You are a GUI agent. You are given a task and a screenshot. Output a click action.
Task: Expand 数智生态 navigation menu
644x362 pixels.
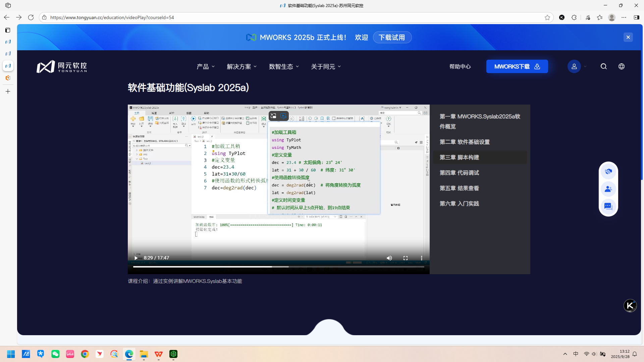point(284,67)
